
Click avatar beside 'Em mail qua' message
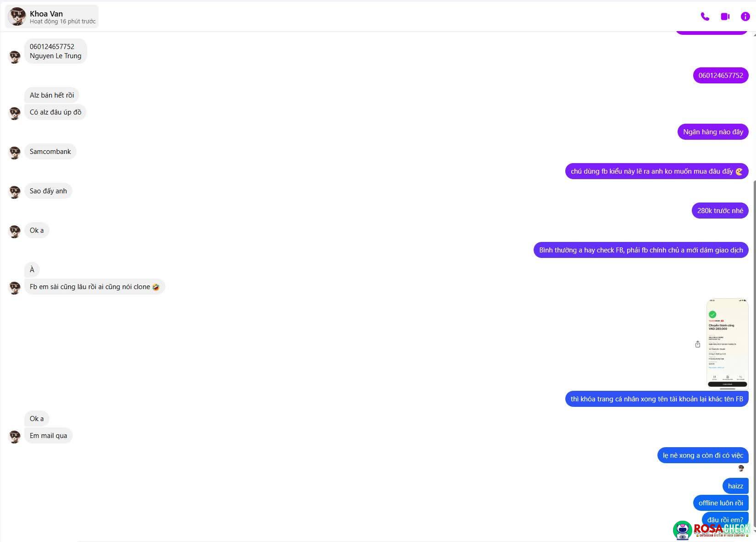coord(15,437)
